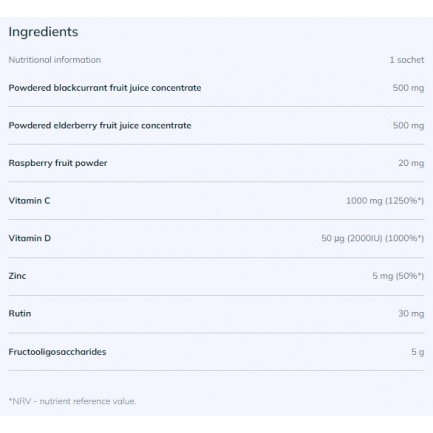Select the Zinc label
This screenshot has height=433, width=433.
pos(17,276)
